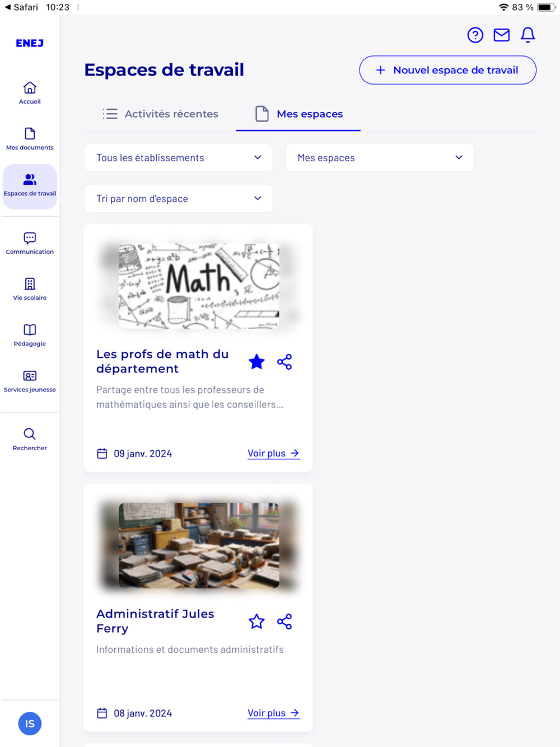
Task: Open Les profs de math du département title
Action: pyautogui.click(x=162, y=362)
